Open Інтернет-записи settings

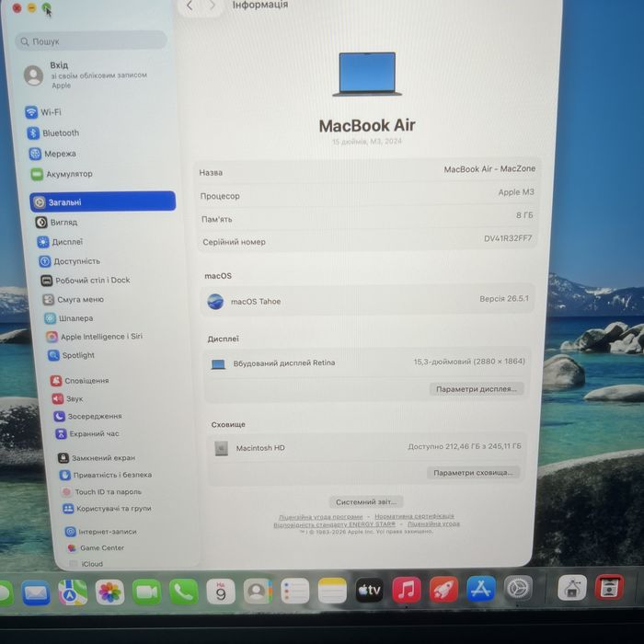(101, 532)
